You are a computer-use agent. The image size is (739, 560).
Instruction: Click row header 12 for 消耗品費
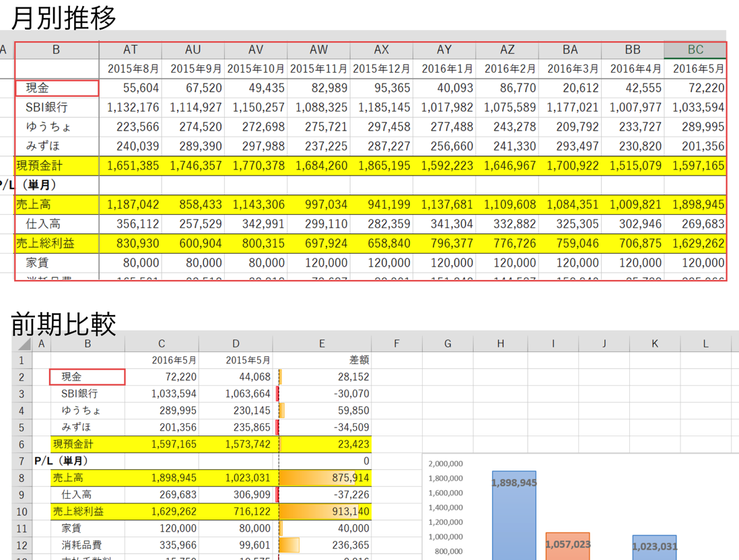22,545
